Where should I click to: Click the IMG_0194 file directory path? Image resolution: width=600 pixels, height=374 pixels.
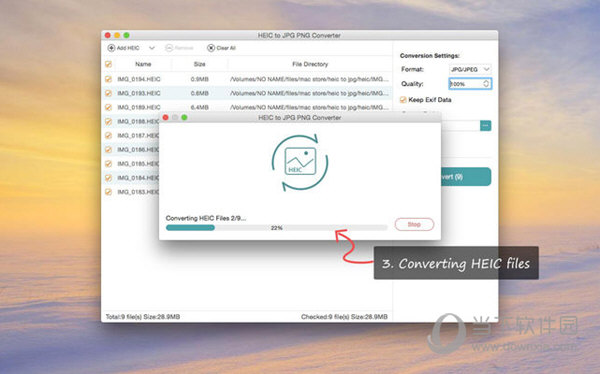coord(310,79)
